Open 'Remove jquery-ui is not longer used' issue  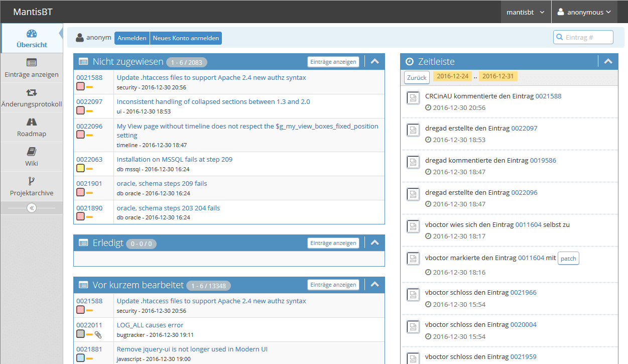point(192,349)
